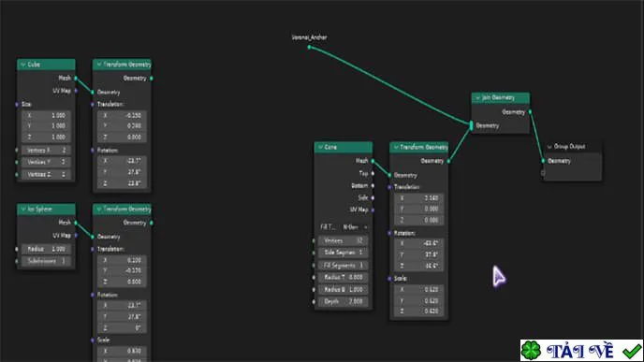Click the Ico Sphere Mesh output socket

(76, 223)
